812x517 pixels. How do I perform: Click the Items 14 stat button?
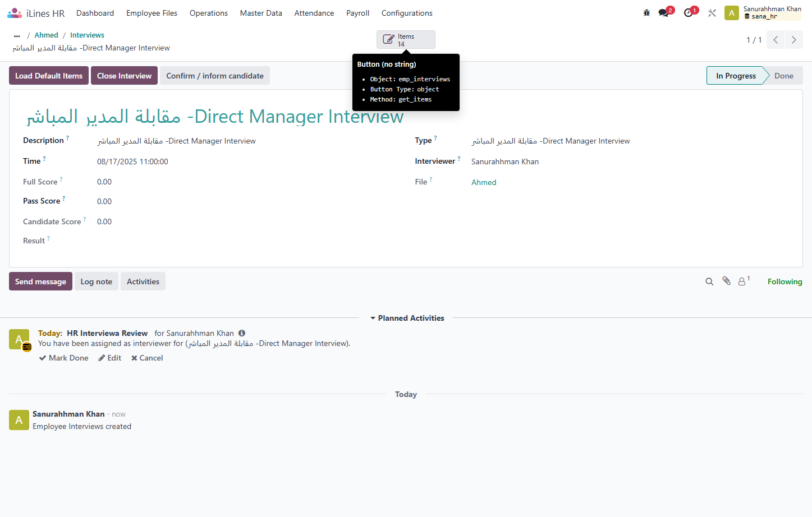(406, 40)
